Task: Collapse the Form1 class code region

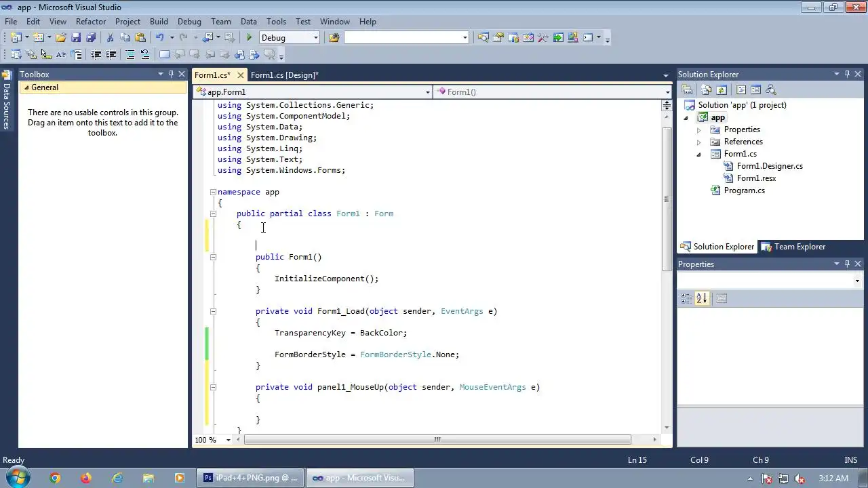Action: pos(213,213)
